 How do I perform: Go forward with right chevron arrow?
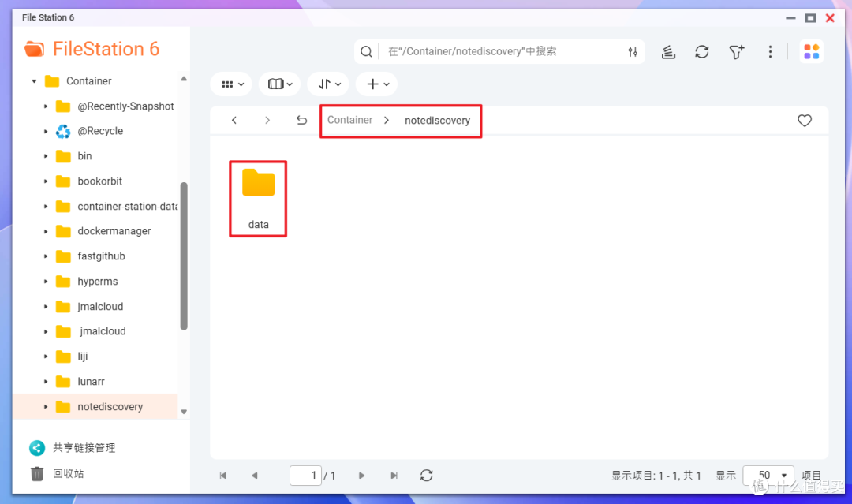(x=267, y=120)
